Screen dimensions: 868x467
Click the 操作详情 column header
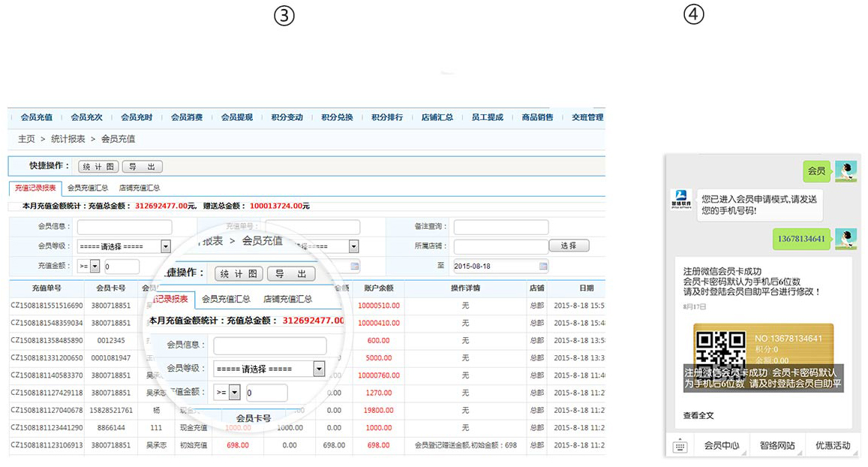point(466,288)
